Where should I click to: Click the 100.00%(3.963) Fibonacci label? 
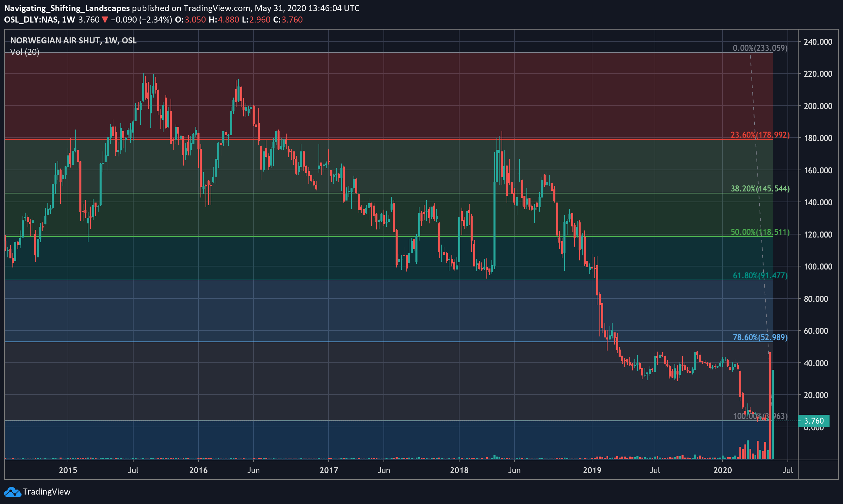tap(760, 416)
